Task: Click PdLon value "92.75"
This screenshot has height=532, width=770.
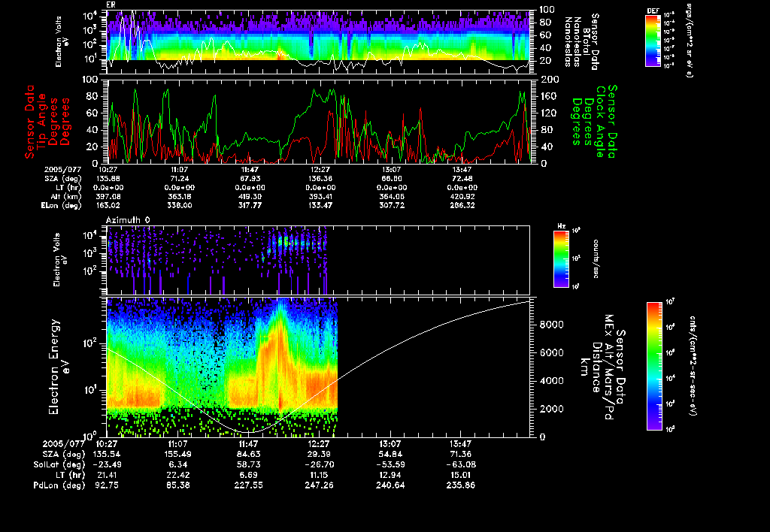Action: coord(107,485)
